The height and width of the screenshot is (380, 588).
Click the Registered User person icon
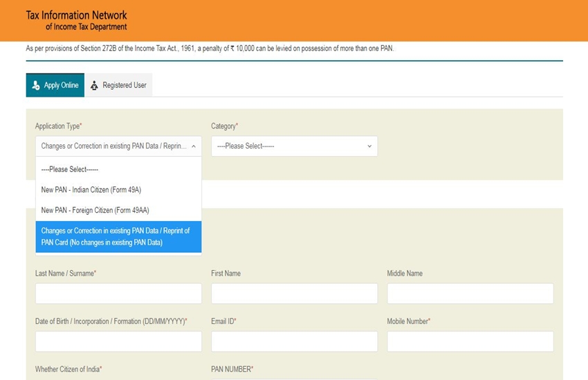pos(95,86)
